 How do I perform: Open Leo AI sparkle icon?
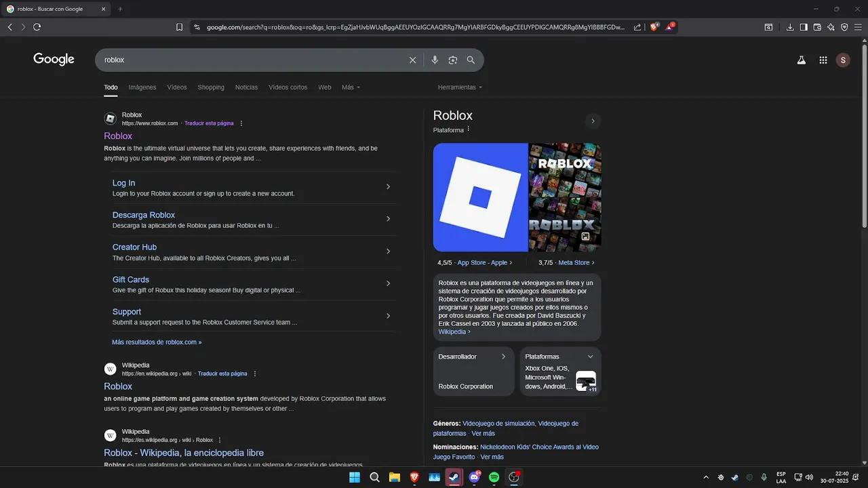(x=831, y=27)
